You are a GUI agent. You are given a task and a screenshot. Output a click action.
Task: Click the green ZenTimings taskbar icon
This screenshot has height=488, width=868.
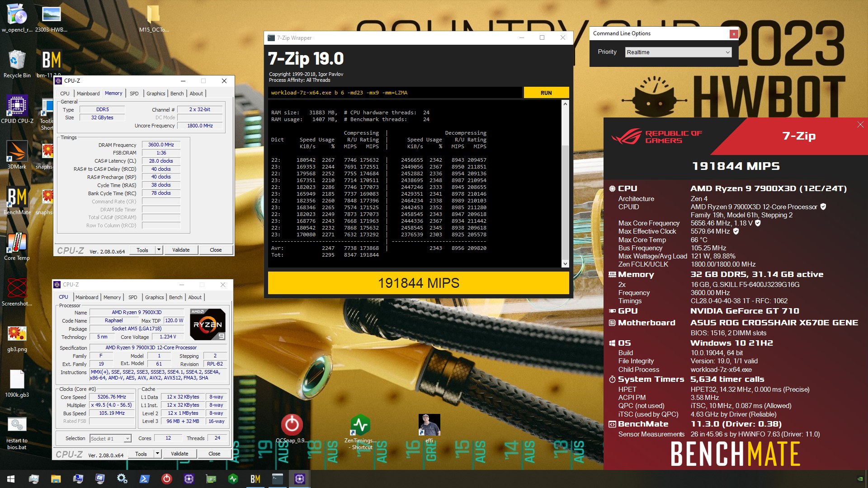(x=233, y=479)
